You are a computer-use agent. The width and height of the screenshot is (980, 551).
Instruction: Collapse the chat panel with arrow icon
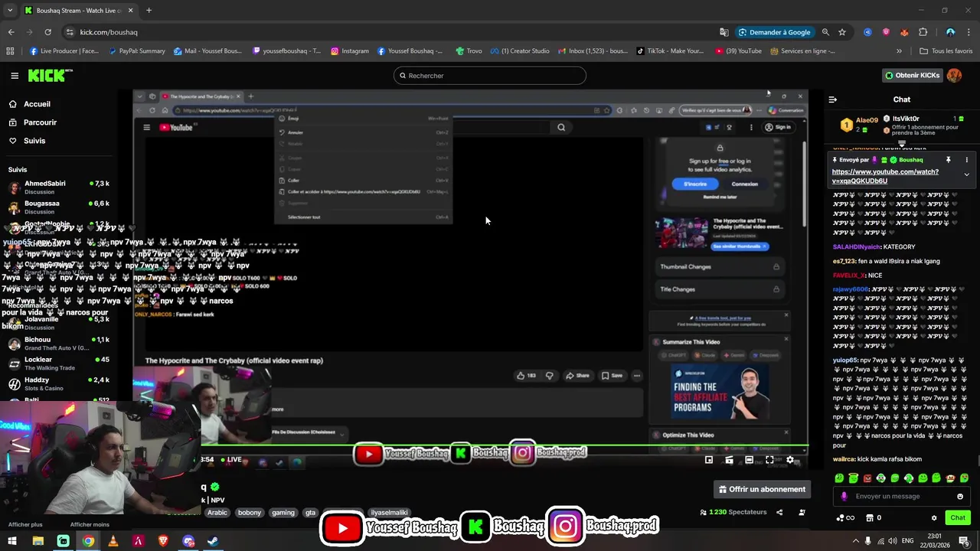(833, 99)
